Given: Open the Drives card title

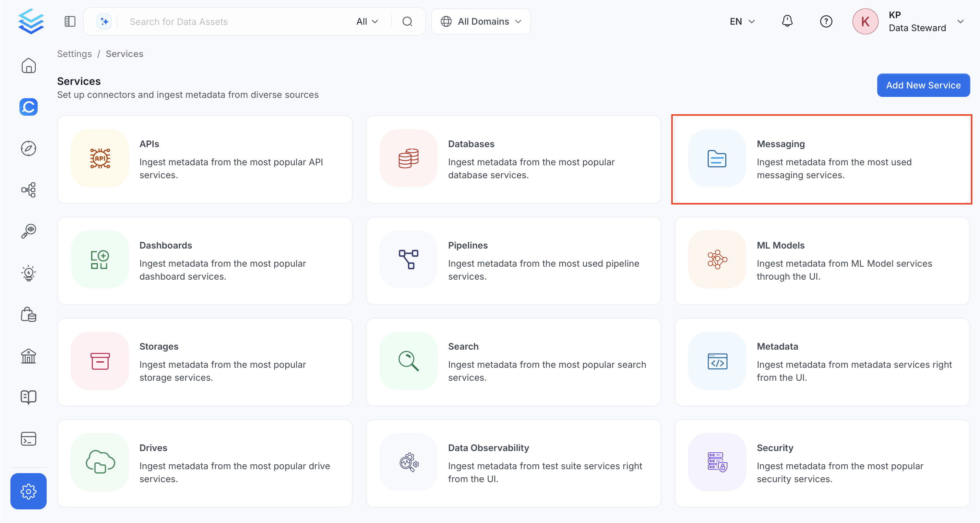Looking at the screenshot, I should pyautogui.click(x=153, y=448).
